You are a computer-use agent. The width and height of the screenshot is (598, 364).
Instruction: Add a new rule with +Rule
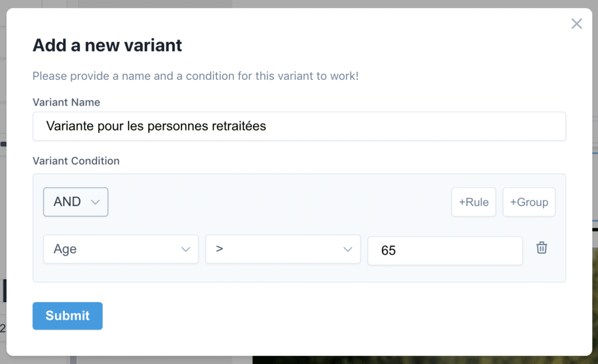click(x=474, y=202)
